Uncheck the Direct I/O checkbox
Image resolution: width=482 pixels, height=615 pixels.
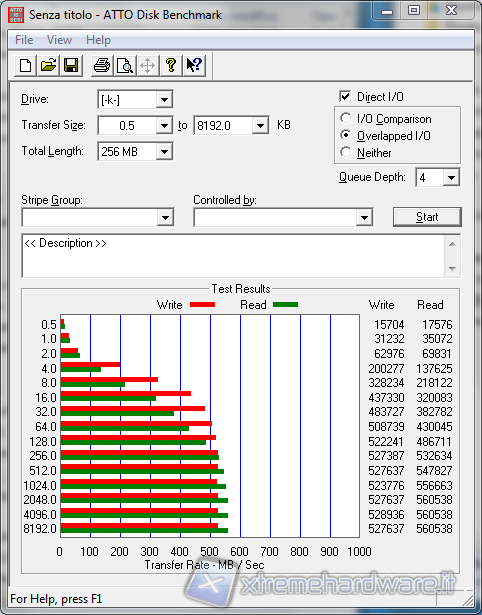tap(345, 96)
